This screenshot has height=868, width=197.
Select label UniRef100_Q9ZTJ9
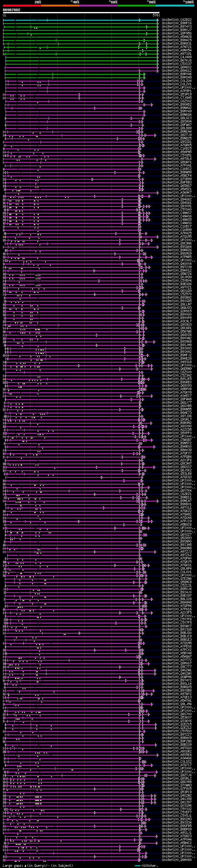point(177,135)
